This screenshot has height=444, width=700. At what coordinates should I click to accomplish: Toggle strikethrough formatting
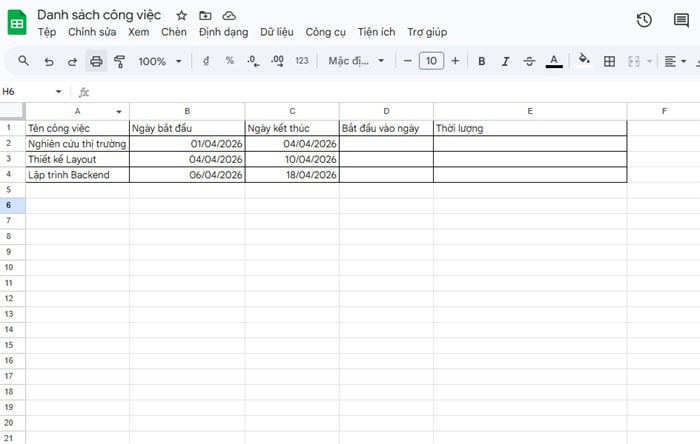530,62
